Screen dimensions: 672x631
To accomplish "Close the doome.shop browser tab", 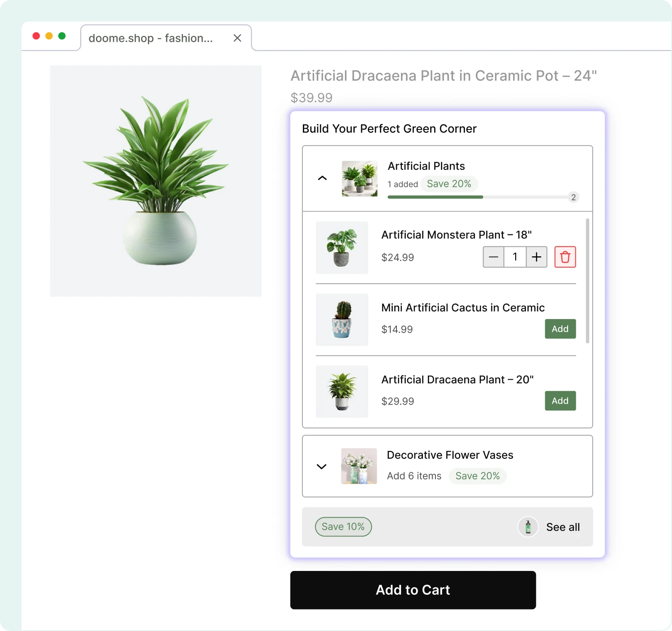I will click(237, 38).
